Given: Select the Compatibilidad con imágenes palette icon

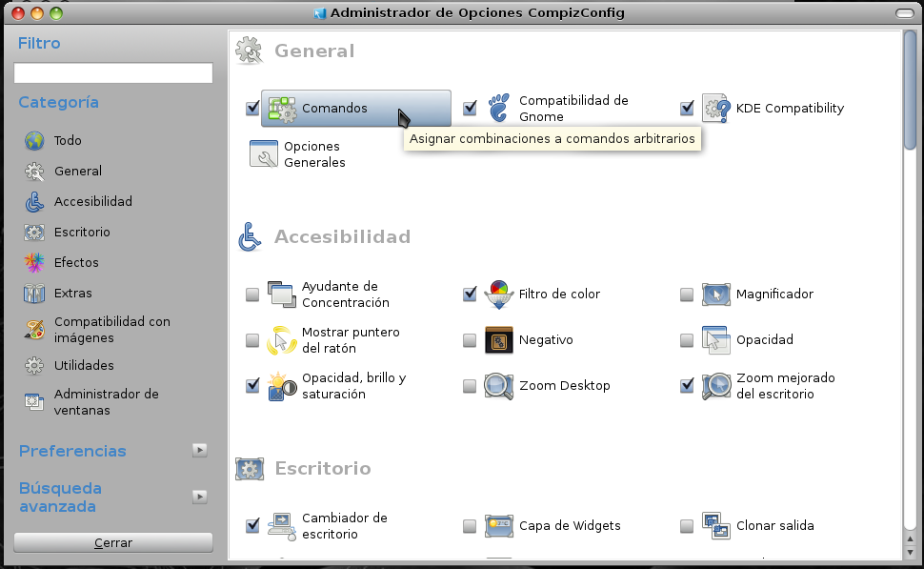Looking at the screenshot, I should (x=34, y=330).
